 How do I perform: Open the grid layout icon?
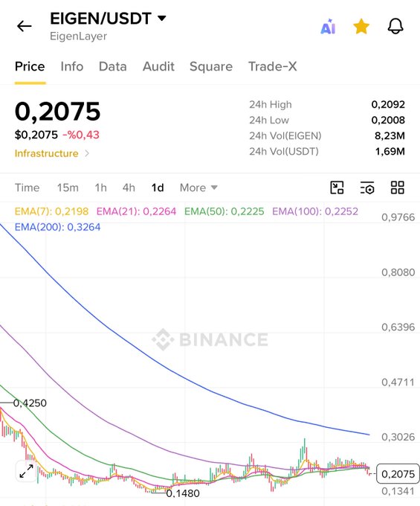[397, 188]
